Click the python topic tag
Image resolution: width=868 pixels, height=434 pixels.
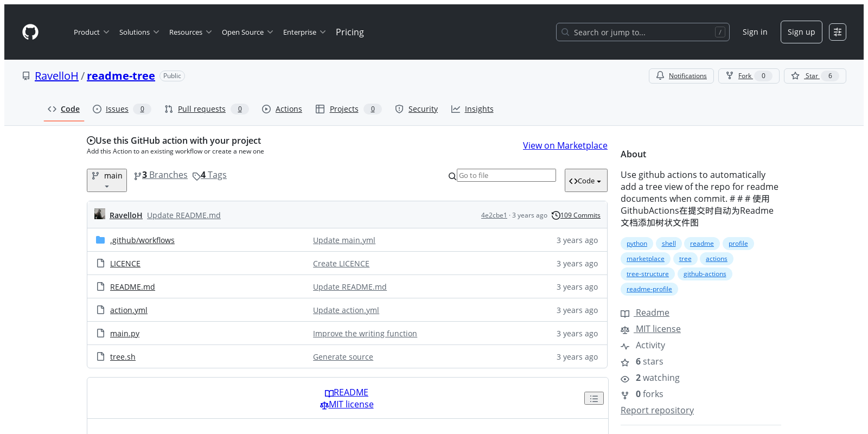tap(637, 244)
